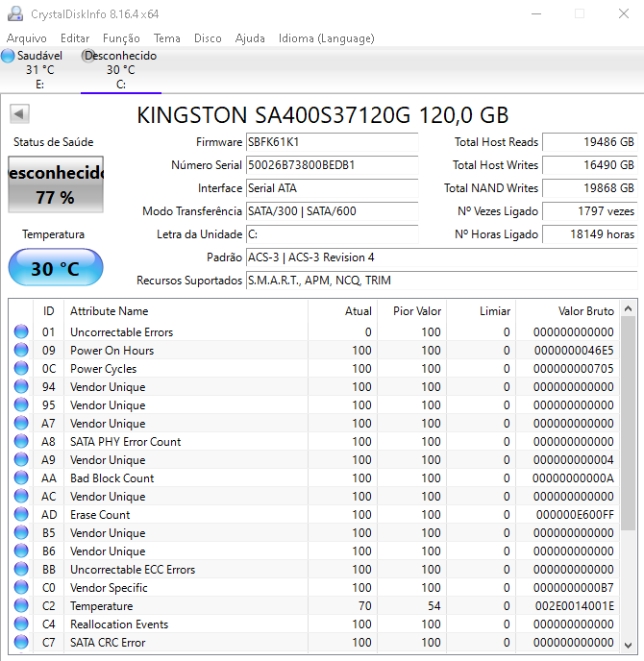Select the Temperature raw value 002E0014001E
This screenshot has width=644, height=661.
tap(575, 606)
